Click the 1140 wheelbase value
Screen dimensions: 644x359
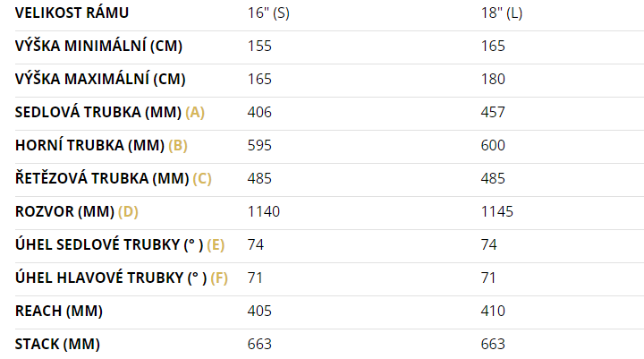(264, 212)
